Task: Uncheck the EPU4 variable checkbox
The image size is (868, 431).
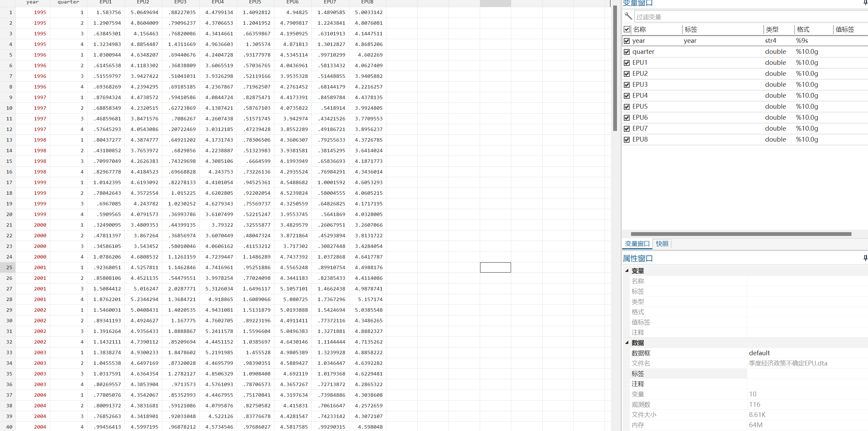Action: [x=627, y=96]
